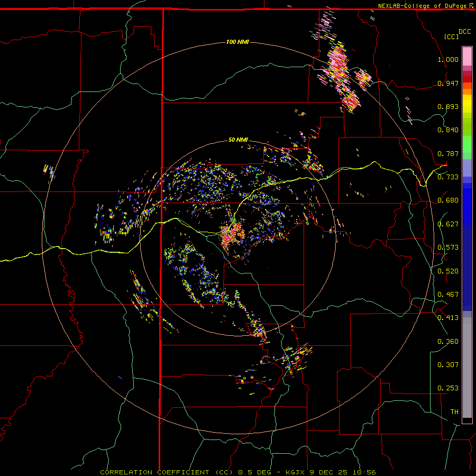Click the 1.000 scale value
This screenshot has width=476, height=476.
coord(448,59)
